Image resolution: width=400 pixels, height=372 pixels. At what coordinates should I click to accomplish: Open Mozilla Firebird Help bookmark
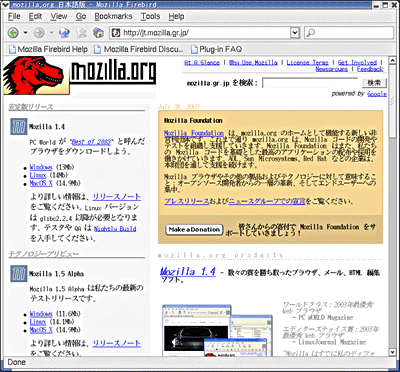[x=49, y=49]
